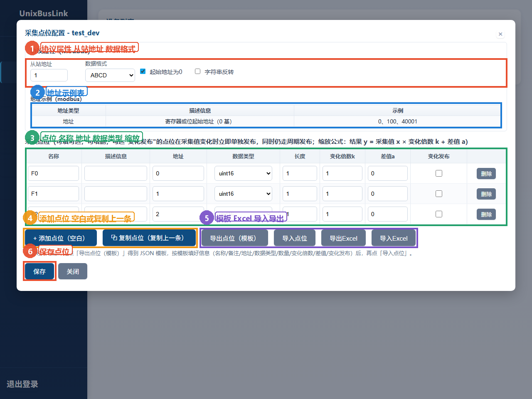The height and width of the screenshot is (399, 532).
Task: Export the point template with 导出点位（模板）
Action: (x=235, y=238)
